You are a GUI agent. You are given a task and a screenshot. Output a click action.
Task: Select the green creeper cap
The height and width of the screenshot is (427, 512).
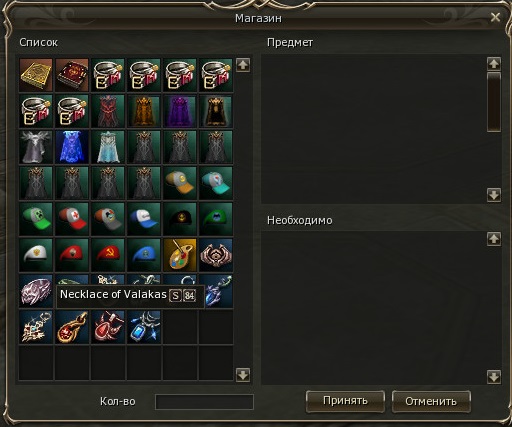36,219
